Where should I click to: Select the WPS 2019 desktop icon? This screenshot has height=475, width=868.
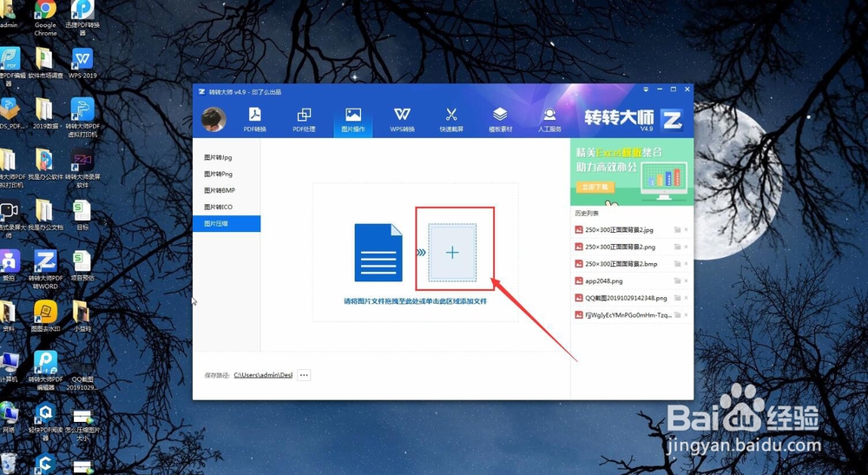click(x=82, y=63)
